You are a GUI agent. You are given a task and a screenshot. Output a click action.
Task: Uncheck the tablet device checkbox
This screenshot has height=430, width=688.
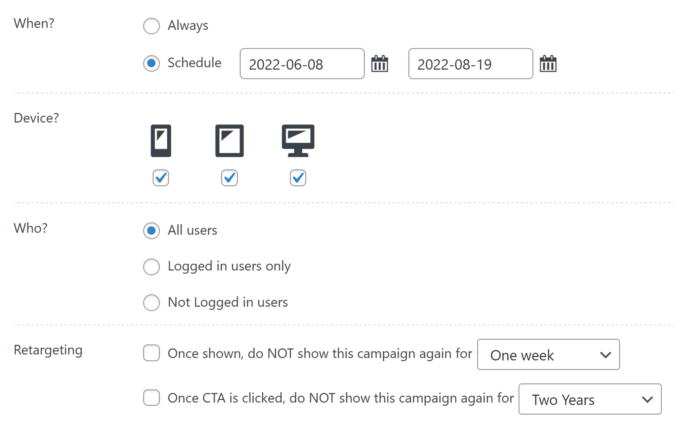pos(229,178)
